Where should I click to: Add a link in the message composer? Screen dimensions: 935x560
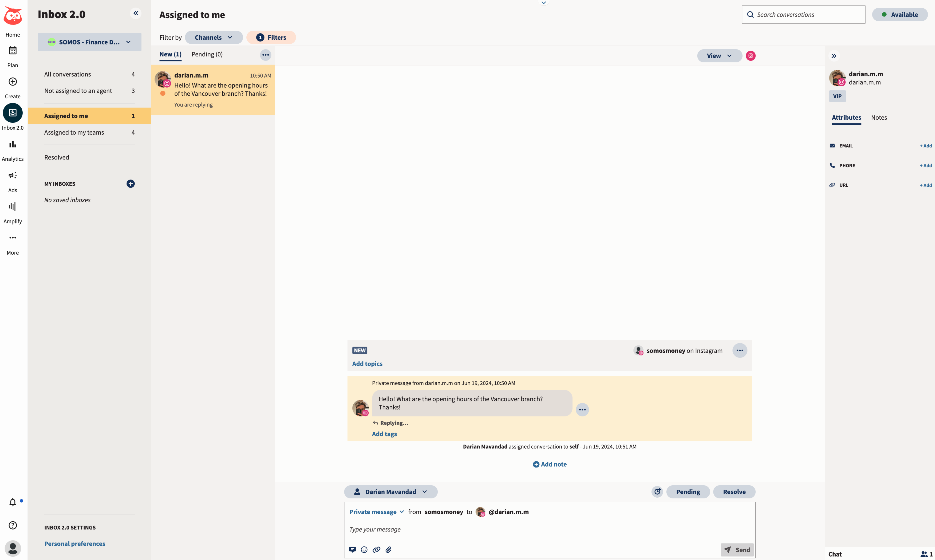(376, 549)
